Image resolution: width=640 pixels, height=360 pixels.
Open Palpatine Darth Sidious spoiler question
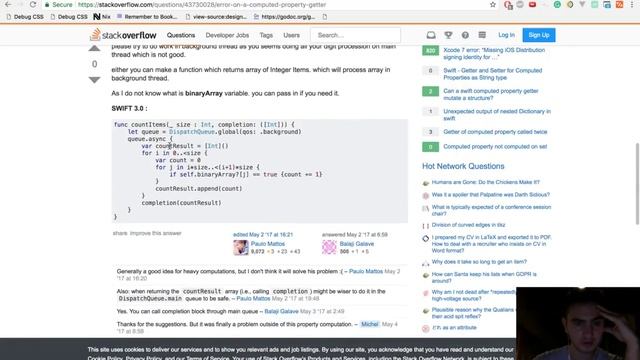(x=491, y=195)
